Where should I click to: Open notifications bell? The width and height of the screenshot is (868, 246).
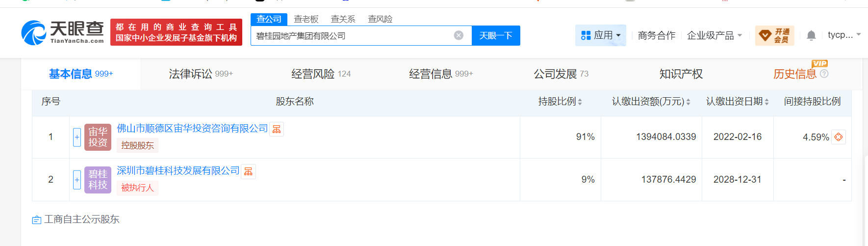[x=811, y=35]
